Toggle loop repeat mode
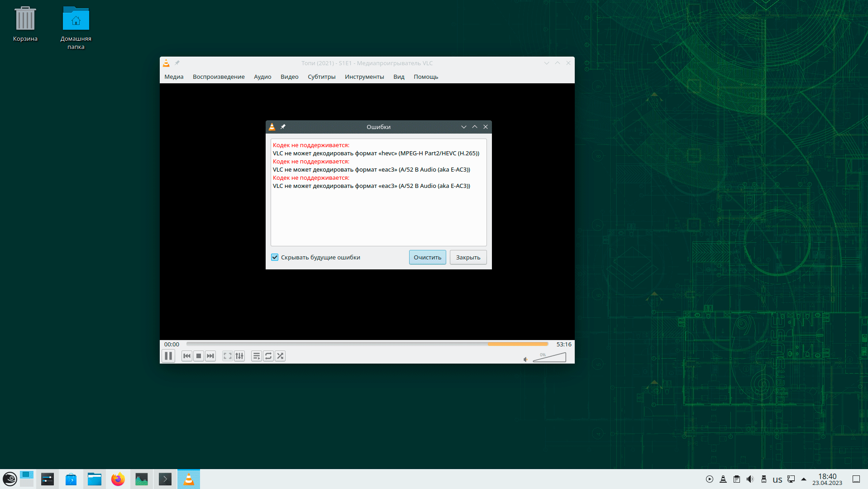Screen dimensions: 868x489 pyautogui.click(x=268, y=356)
